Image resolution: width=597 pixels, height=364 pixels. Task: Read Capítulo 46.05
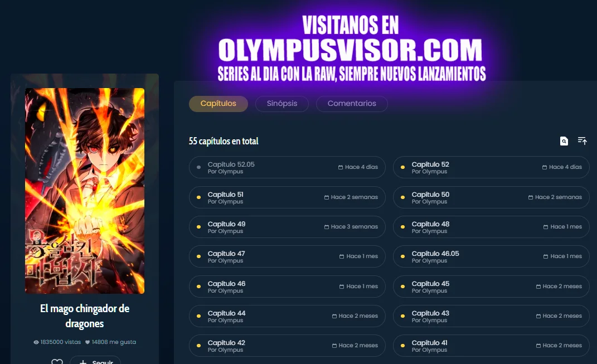point(491,256)
